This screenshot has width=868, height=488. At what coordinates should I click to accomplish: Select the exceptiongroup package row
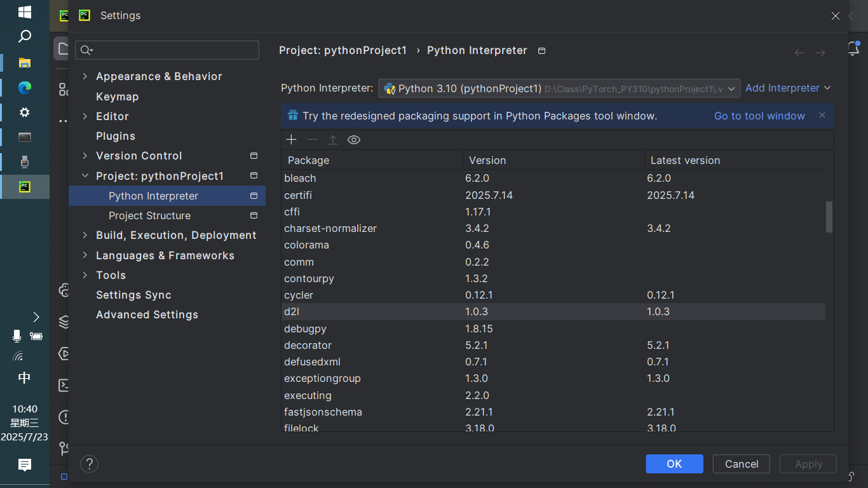tap(553, 378)
